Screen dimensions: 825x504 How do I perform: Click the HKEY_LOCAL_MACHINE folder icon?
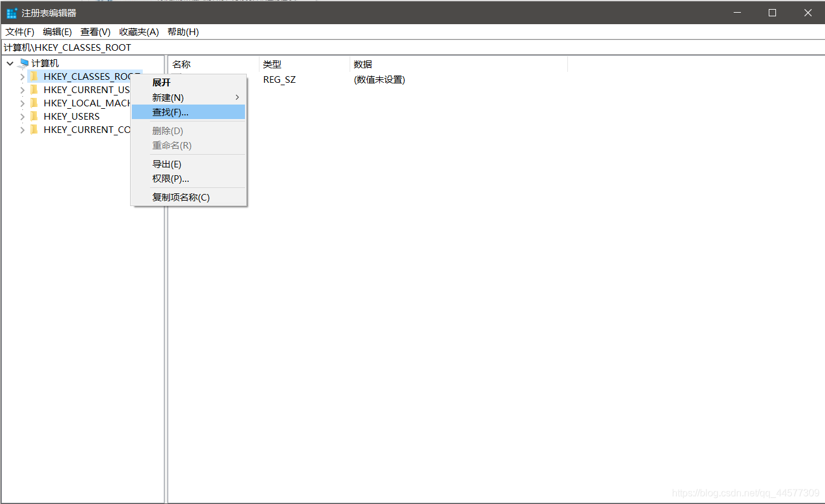pos(34,103)
